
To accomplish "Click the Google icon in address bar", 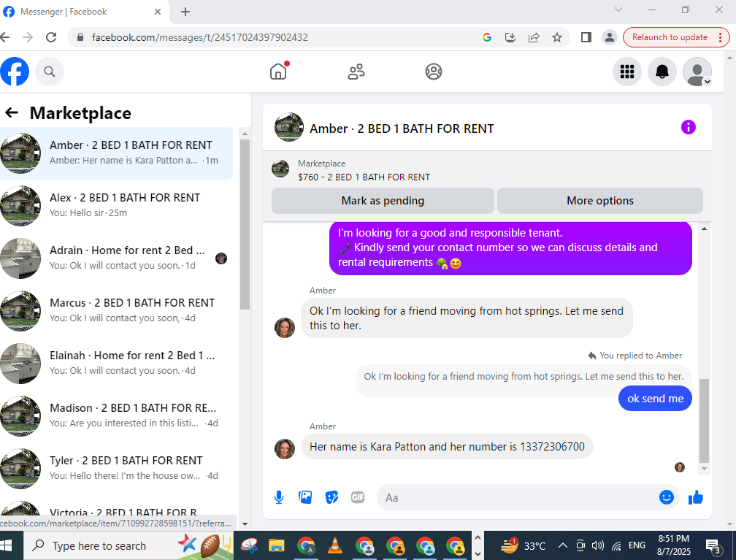I will [487, 37].
